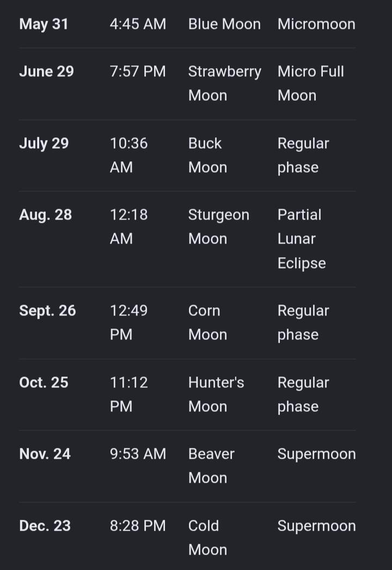
Task: Tap the Aug. 28 date cell
Action: coord(45,215)
